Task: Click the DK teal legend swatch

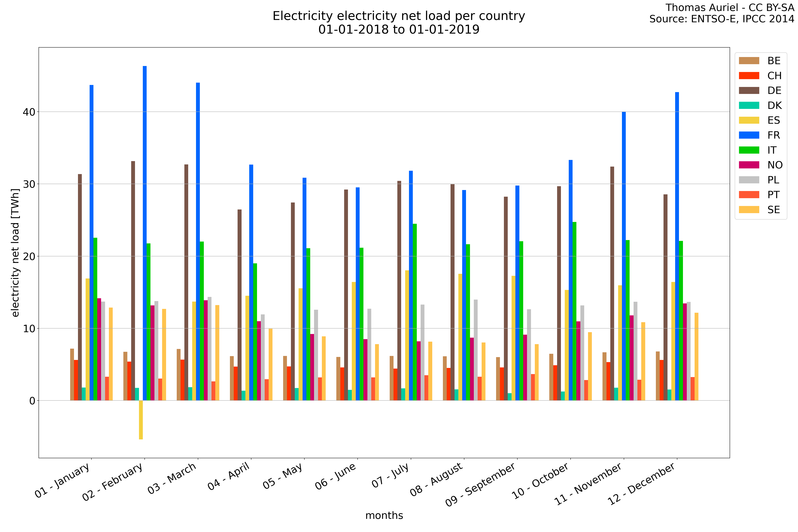Action: (x=749, y=106)
